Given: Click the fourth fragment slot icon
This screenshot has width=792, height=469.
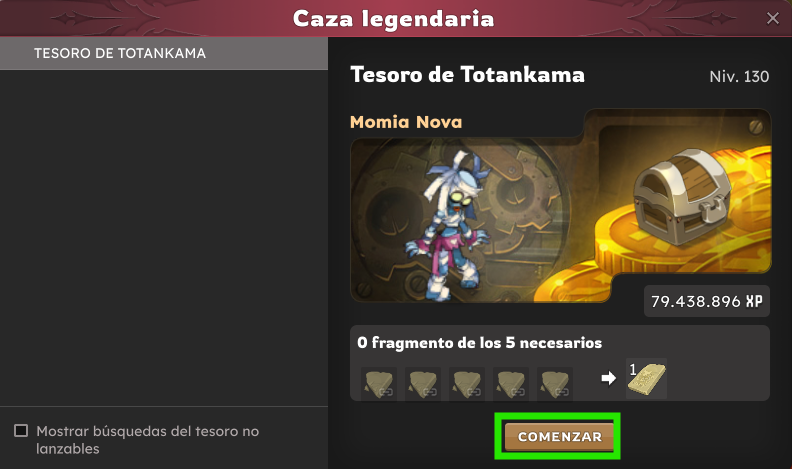Looking at the screenshot, I should (511, 384).
